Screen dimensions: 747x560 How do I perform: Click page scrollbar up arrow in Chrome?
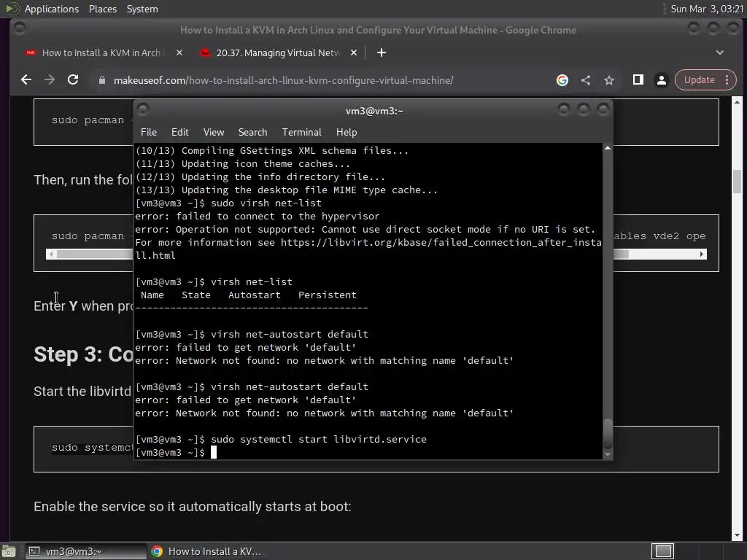click(737, 101)
